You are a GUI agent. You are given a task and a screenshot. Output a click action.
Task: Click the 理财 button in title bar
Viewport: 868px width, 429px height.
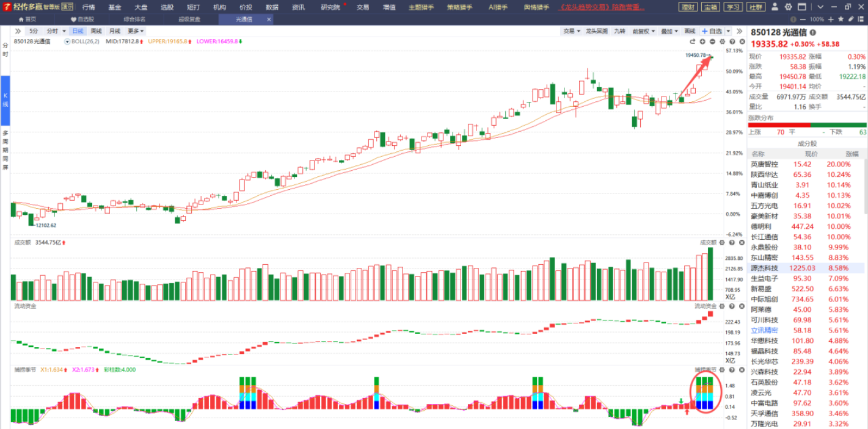pyautogui.click(x=688, y=7)
